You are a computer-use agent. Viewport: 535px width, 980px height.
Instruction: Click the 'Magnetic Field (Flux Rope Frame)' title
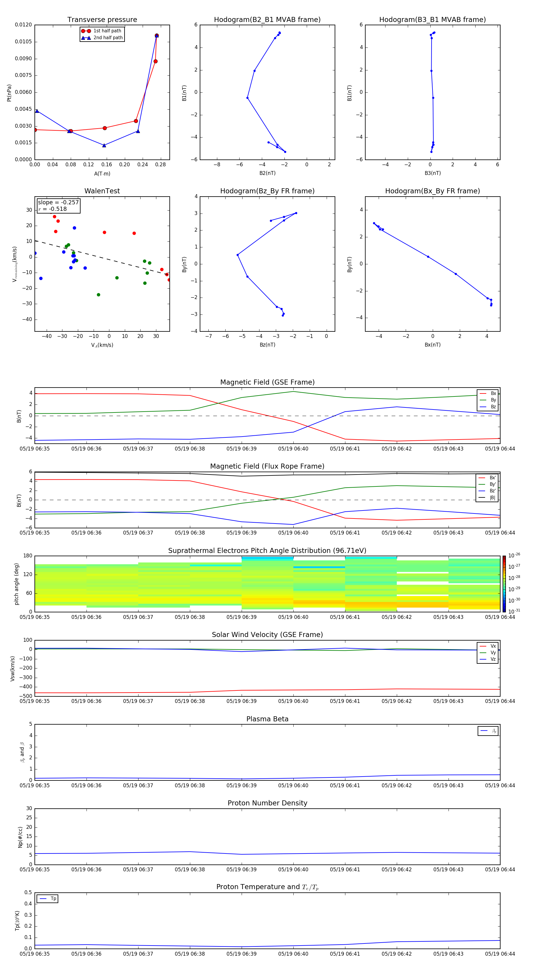(x=267, y=467)
